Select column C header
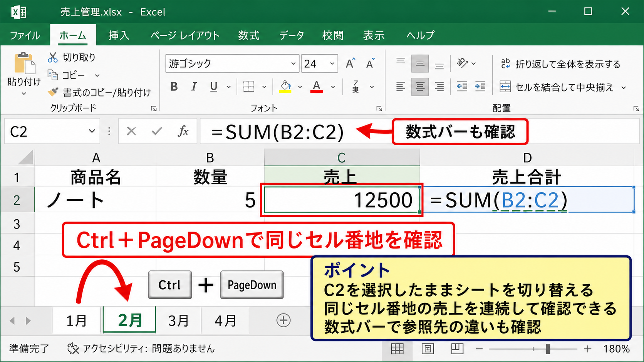This screenshot has height=362, width=644. 342,157
